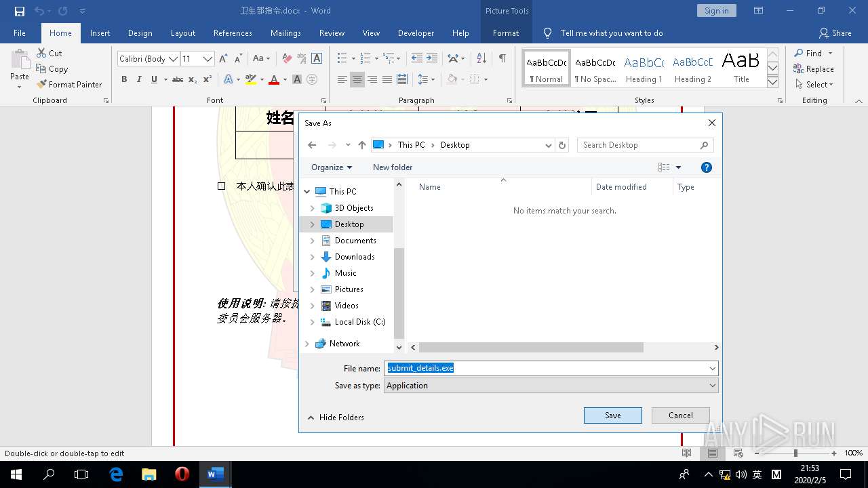The width and height of the screenshot is (868, 488).
Task: Click New folder in Save As
Action: pyautogui.click(x=393, y=167)
